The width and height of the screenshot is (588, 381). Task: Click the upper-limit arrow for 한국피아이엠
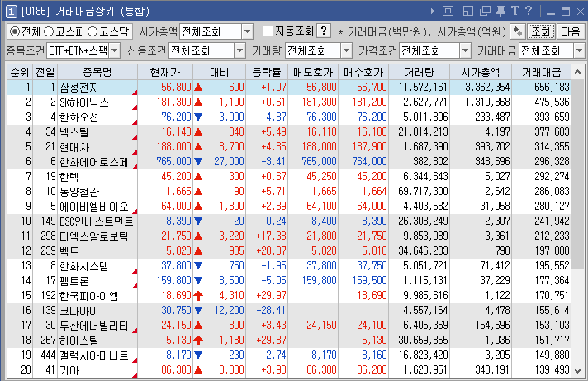198,296
